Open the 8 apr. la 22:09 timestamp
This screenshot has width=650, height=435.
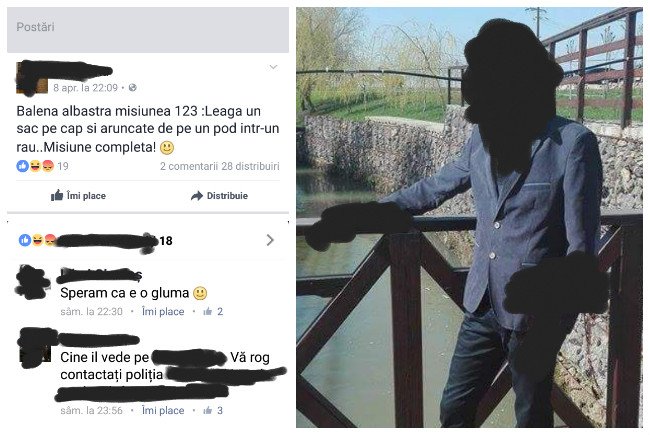[85, 88]
